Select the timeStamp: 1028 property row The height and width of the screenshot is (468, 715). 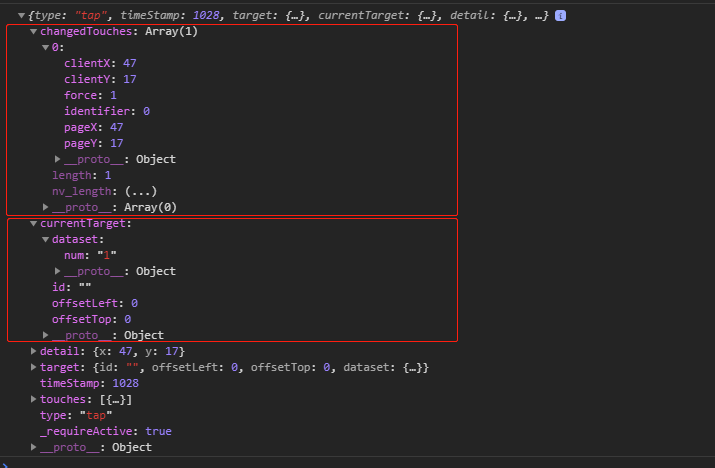click(89, 383)
